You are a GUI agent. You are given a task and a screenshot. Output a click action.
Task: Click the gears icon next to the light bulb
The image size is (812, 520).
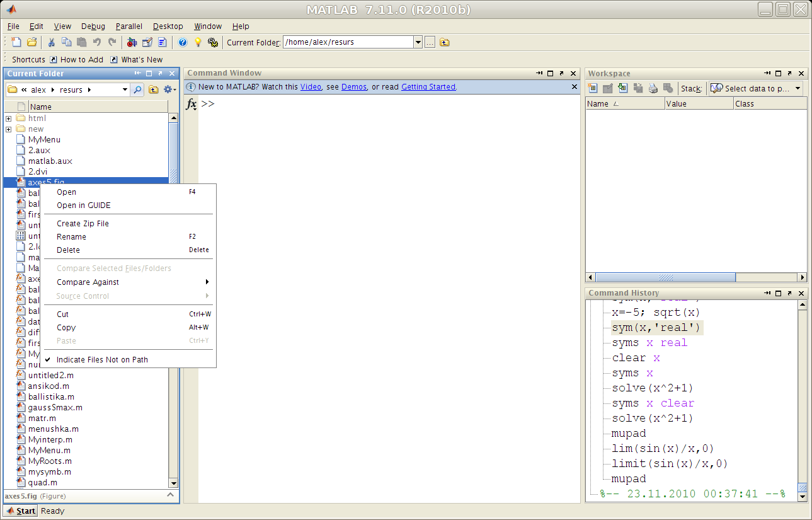click(x=213, y=42)
